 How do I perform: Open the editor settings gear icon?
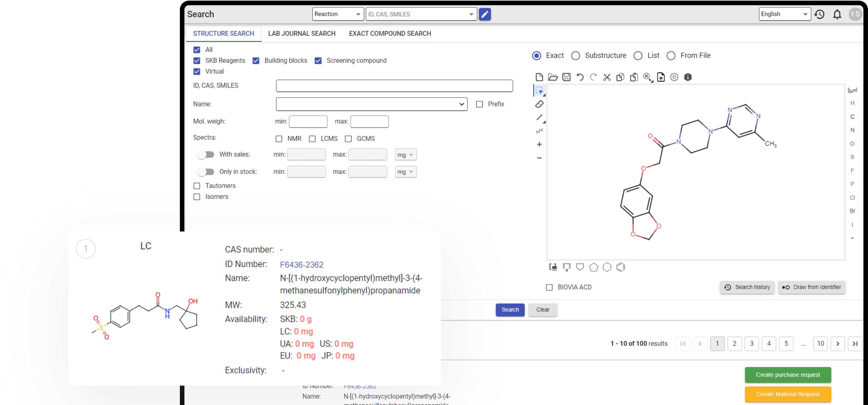pos(674,77)
